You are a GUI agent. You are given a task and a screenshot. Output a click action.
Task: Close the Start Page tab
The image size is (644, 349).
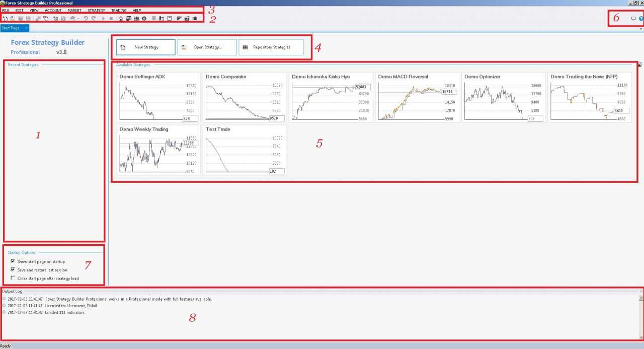pos(26,28)
